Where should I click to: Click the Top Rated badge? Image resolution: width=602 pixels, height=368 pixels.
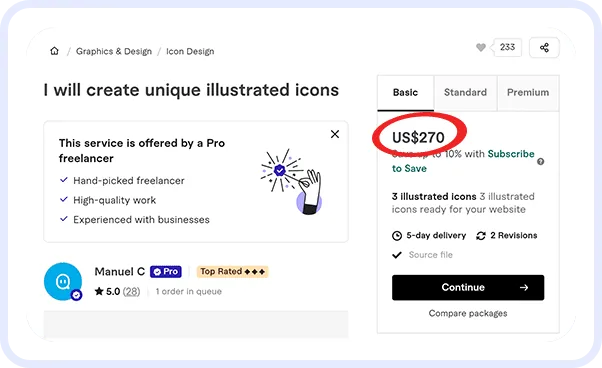click(232, 272)
